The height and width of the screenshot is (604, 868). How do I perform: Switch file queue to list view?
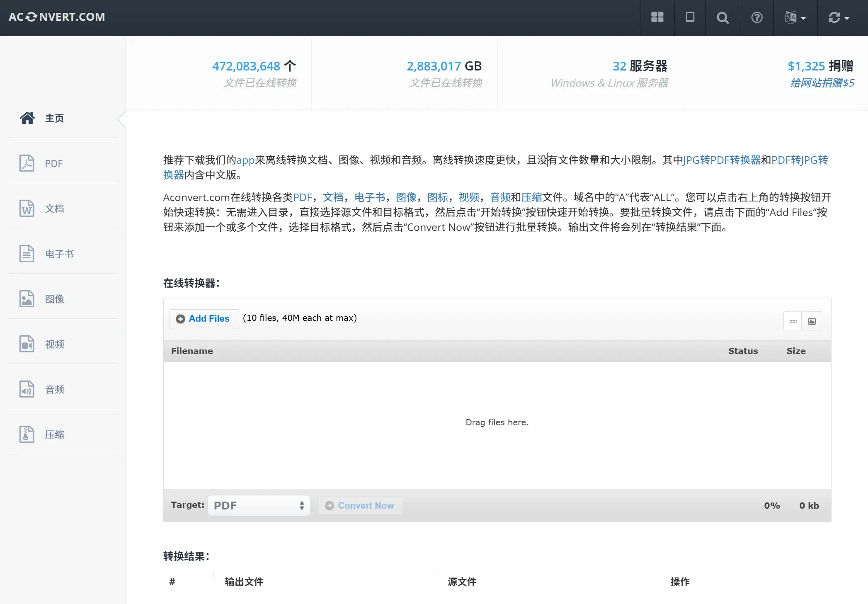793,321
